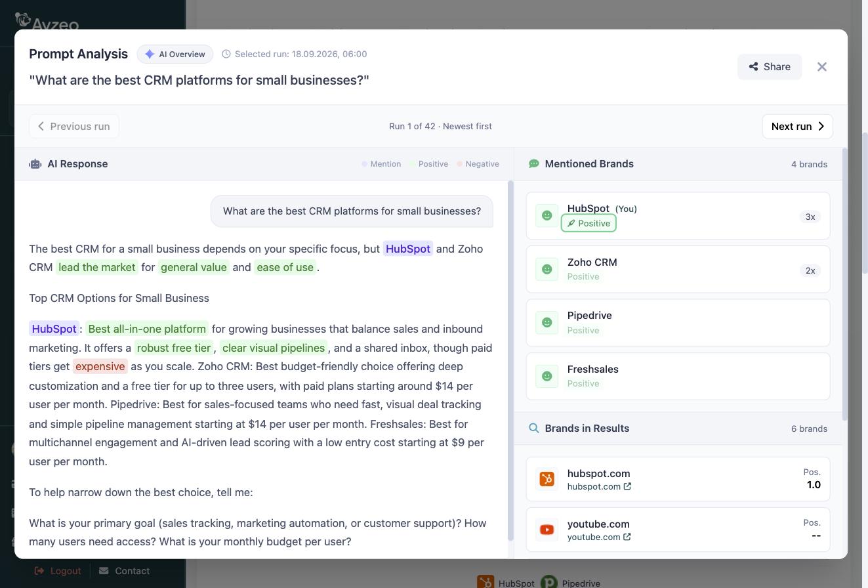The width and height of the screenshot is (868, 588).
Task: Open the youtube.com external link icon
Action: coord(627,537)
